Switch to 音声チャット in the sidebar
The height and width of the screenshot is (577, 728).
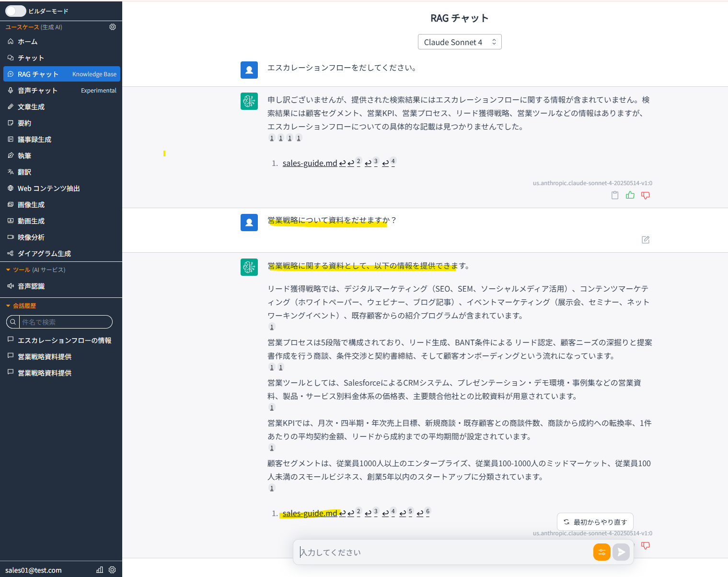[37, 90]
